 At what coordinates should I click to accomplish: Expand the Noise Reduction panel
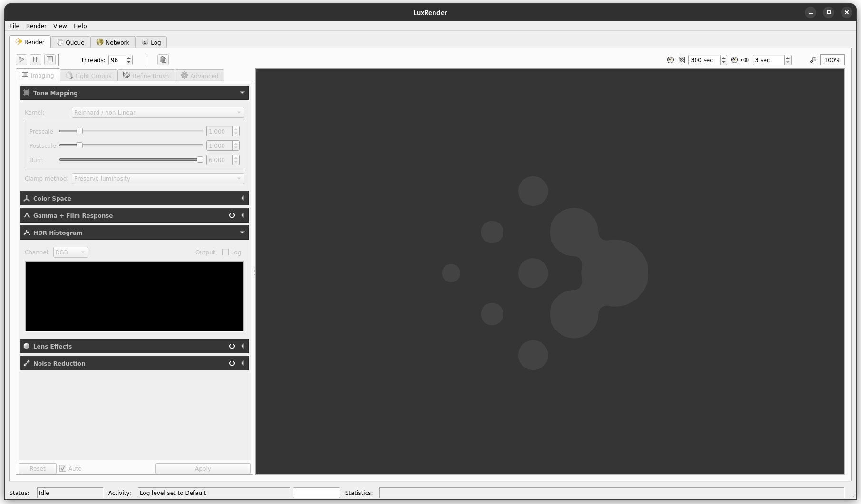pyautogui.click(x=242, y=363)
